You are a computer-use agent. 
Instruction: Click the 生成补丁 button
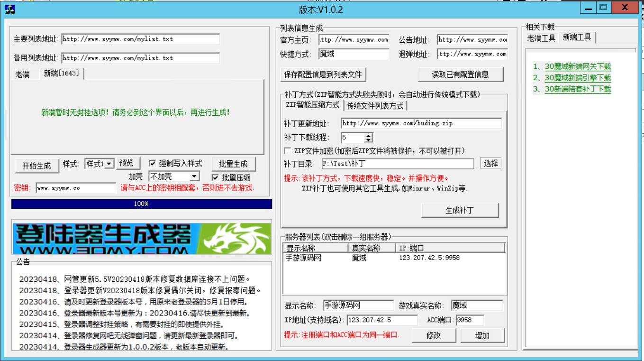coord(460,210)
